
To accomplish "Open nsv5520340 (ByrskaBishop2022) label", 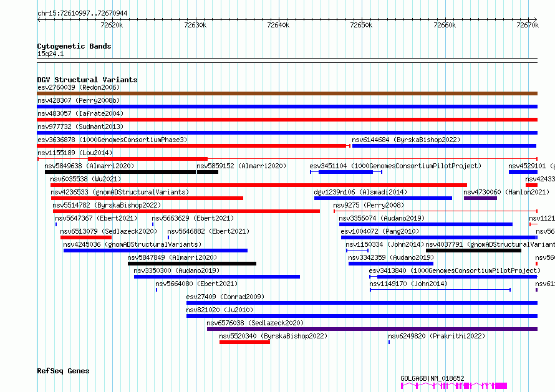I will [273, 336].
